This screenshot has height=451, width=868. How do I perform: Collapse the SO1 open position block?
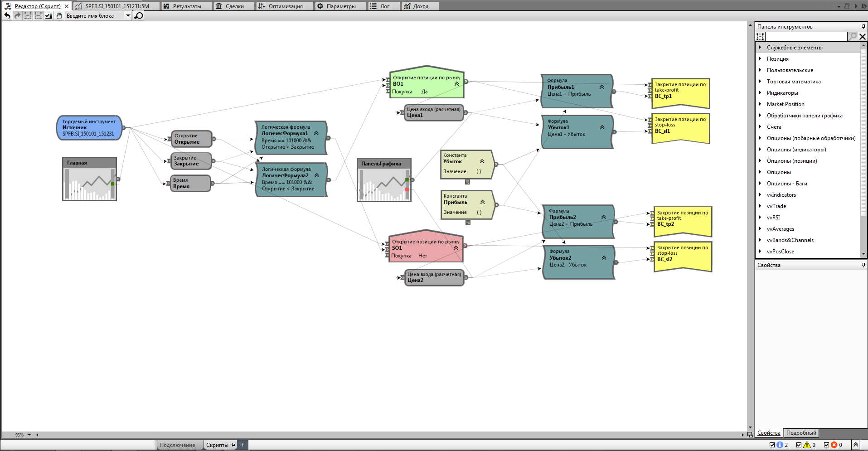point(456,248)
